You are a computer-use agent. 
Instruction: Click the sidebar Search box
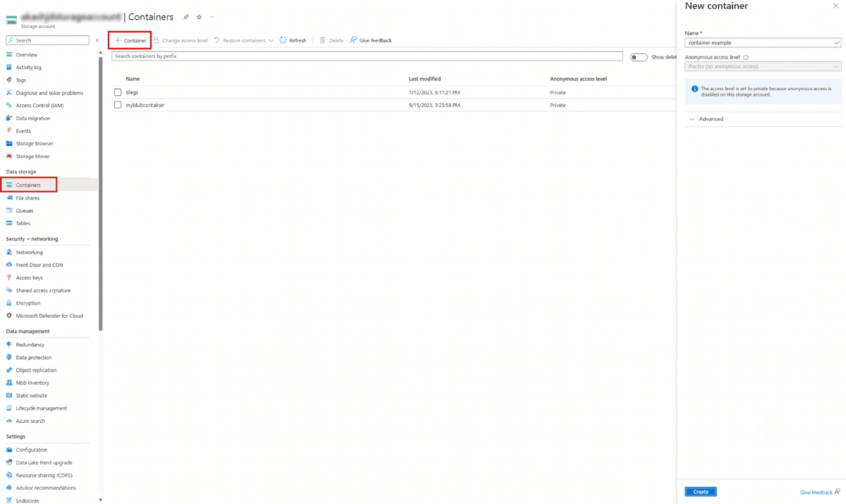click(48, 40)
